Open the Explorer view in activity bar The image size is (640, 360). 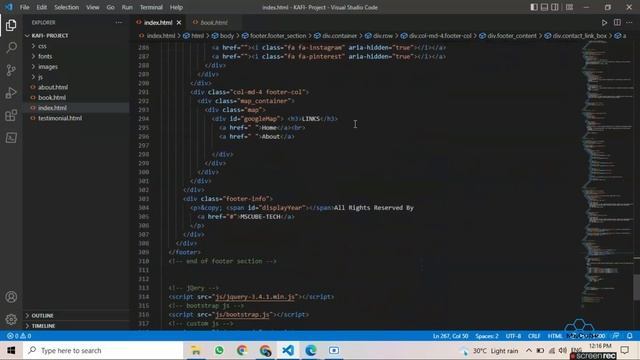(x=11, y=25)
